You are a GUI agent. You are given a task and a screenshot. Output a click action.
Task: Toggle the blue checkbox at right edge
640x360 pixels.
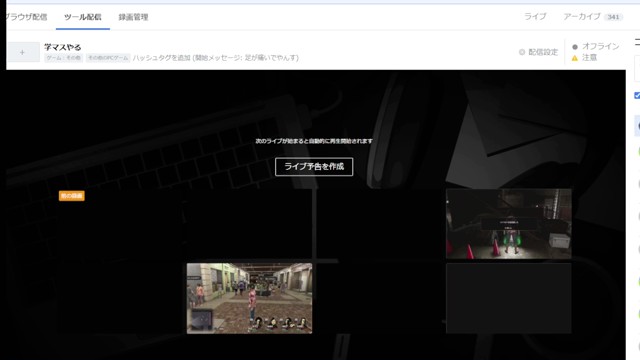(x=637, y=96)
